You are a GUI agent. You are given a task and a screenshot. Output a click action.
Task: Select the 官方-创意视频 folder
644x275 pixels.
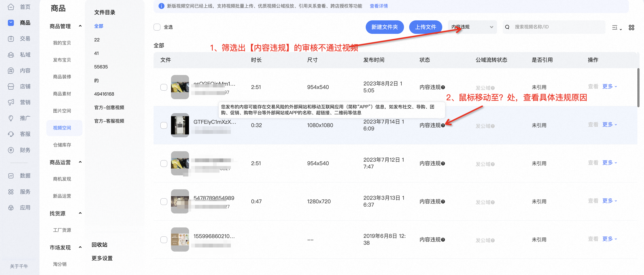109,107
